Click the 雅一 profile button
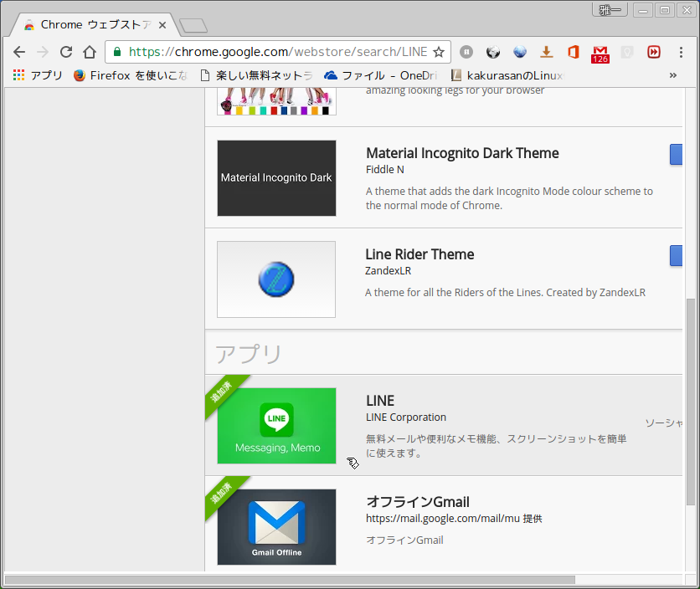Viewport: 700px width, 589px height. pyautogui.click(x=610, y=10)
